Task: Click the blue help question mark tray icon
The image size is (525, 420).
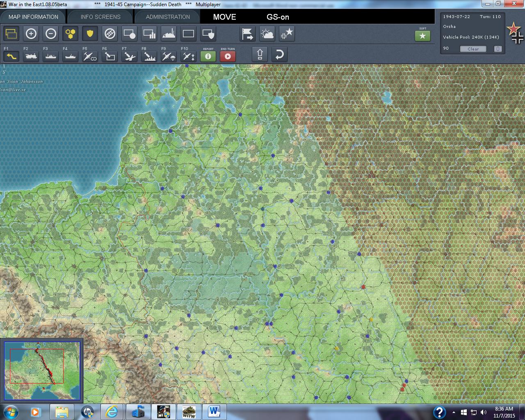Action: 439,412
